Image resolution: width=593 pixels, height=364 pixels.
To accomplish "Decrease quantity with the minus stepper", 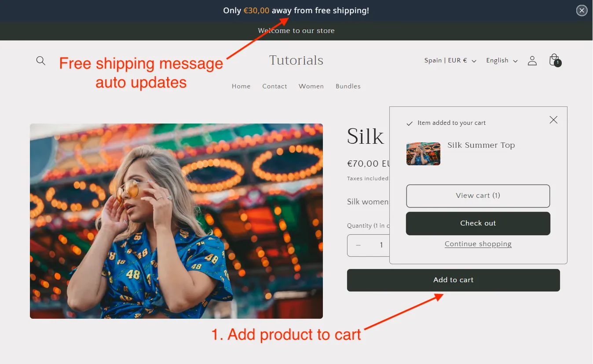I will 358,245.
